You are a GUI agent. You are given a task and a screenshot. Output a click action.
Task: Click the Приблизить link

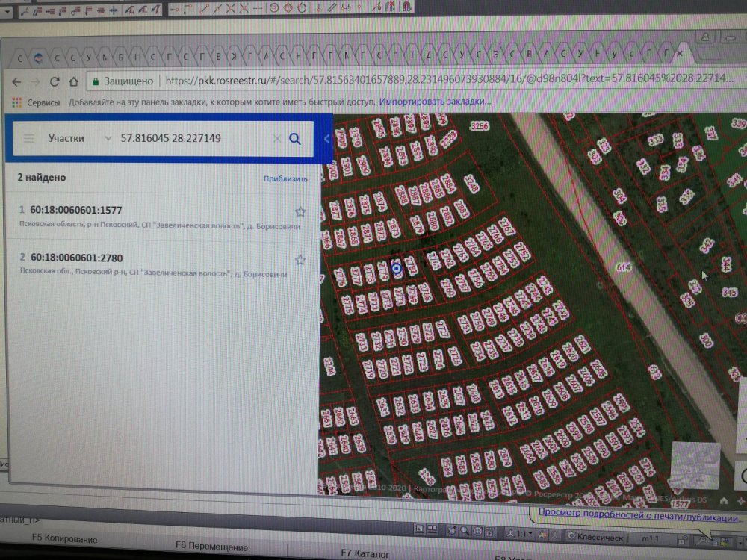click(x=285, y=178)
